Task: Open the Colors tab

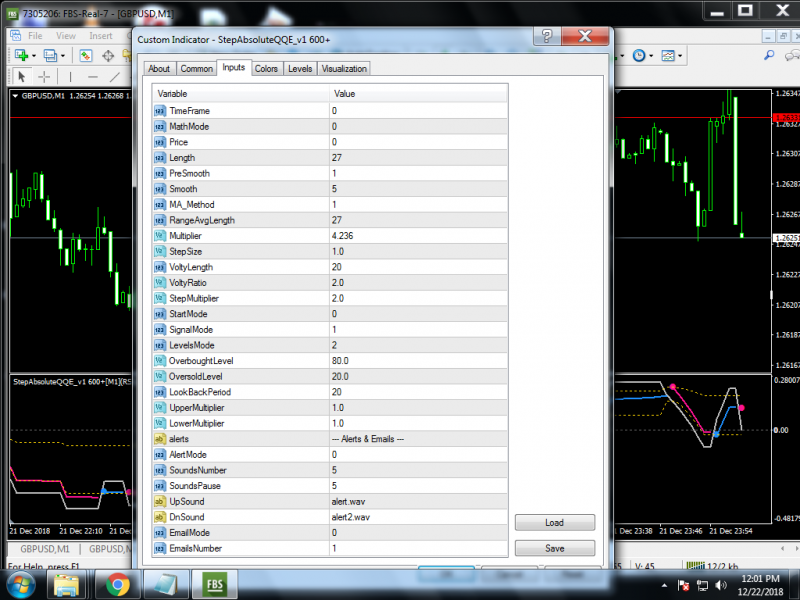Action: [266, 69]
